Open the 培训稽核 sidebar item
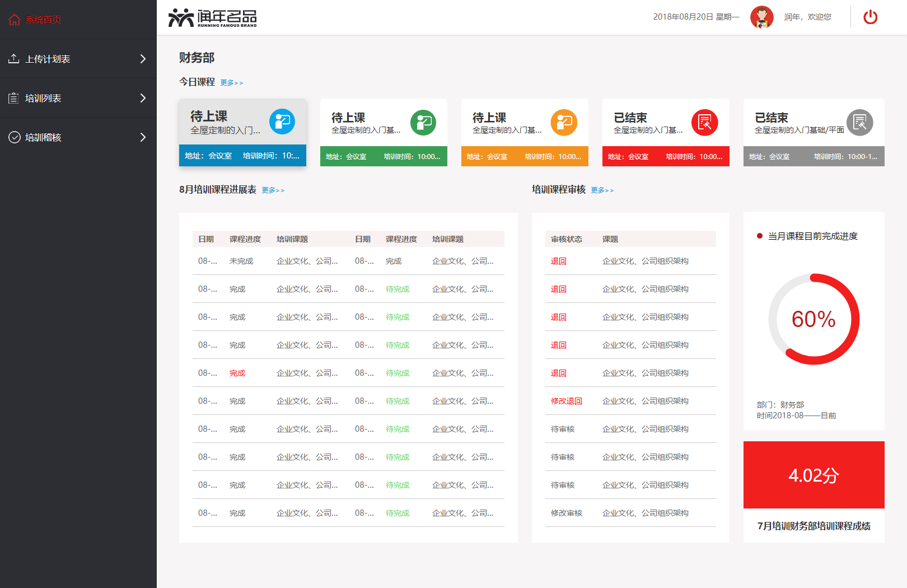This screenshot has width=907, height=588. pyautogui.click(x=78, y=137)
